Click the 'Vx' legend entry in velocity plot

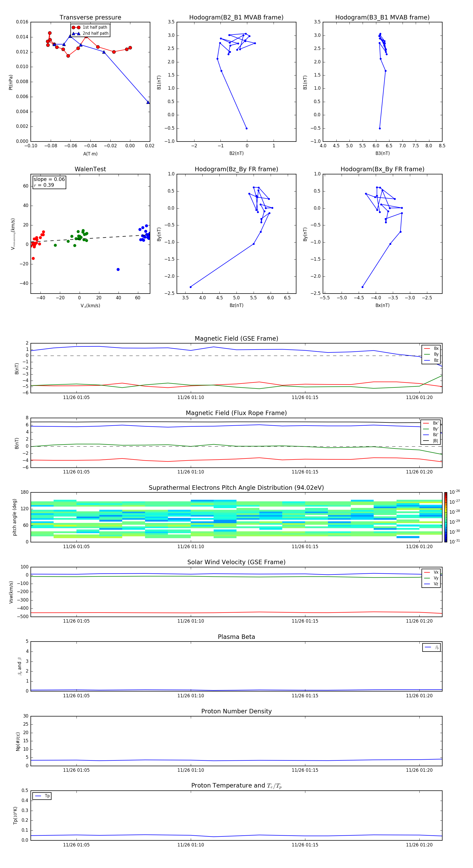click(431, 572)
